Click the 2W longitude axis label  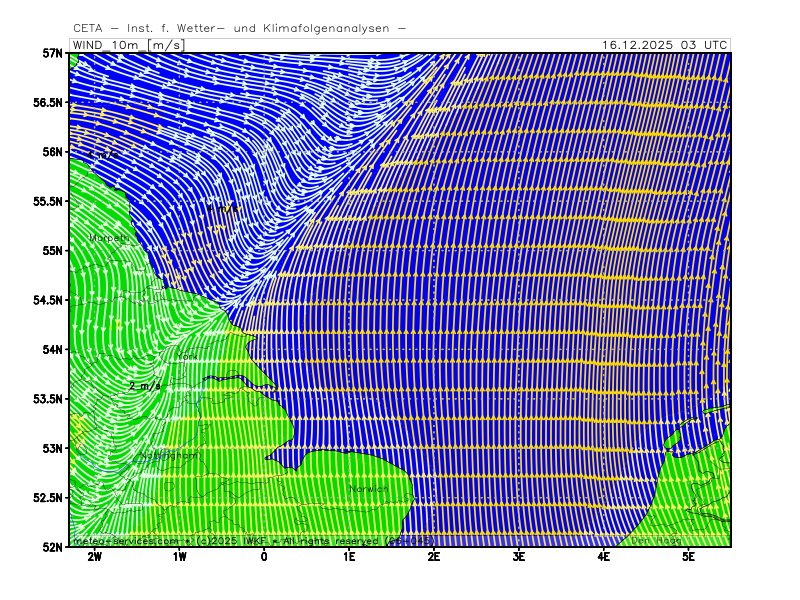95,556
